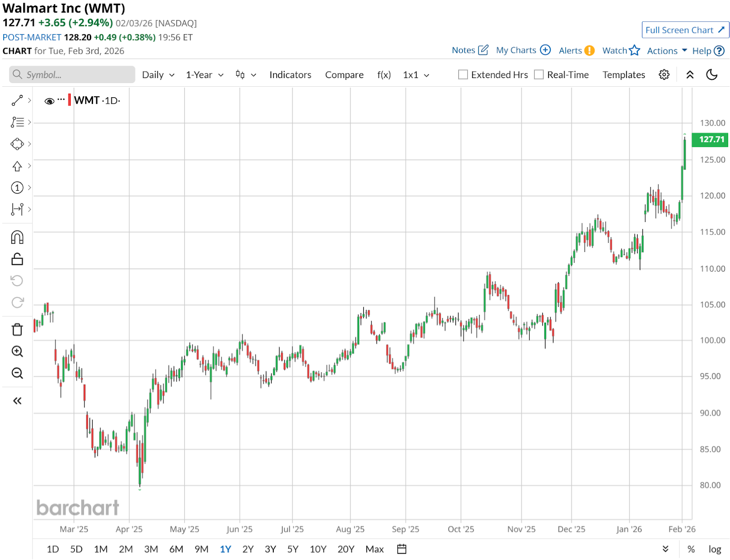Image resolution: width=730 pixels, height=560 pixels.
Task: Click the WMT red color swatch
Action: click(x=69, y=100)
